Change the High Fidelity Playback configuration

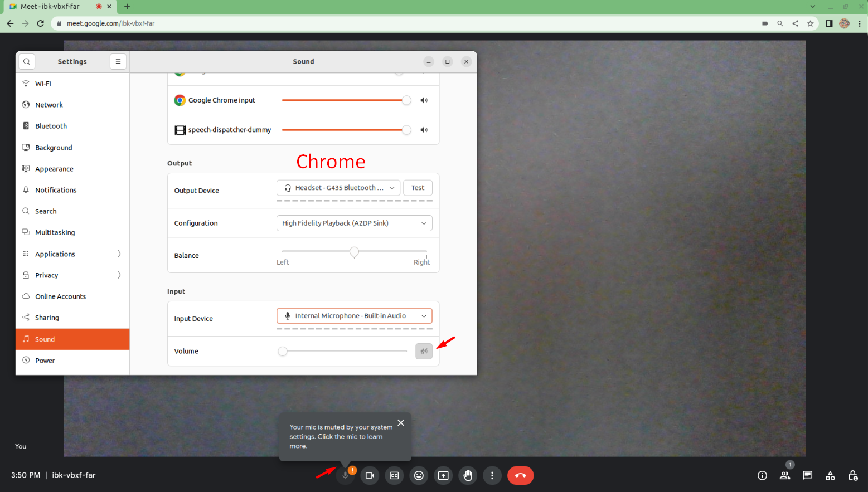point(354,223)
